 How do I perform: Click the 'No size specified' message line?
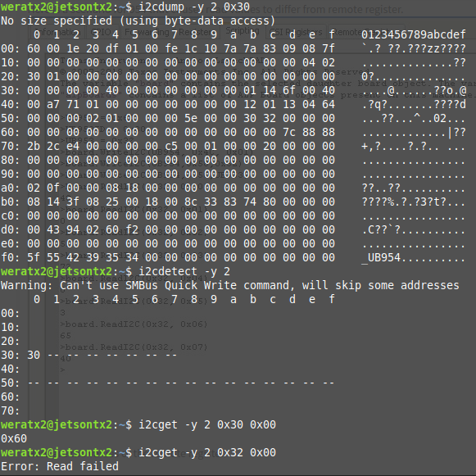pyautogui.click(x=138, y=20)
